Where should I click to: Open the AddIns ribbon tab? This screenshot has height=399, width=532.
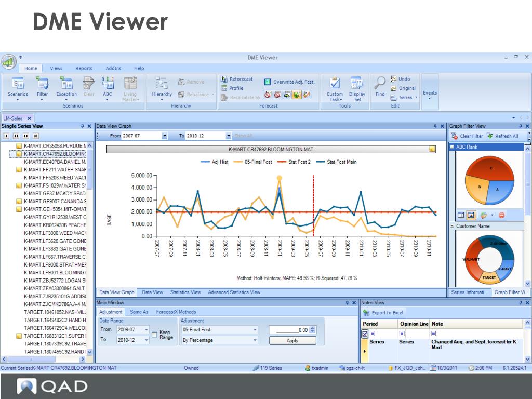point(113,68)
